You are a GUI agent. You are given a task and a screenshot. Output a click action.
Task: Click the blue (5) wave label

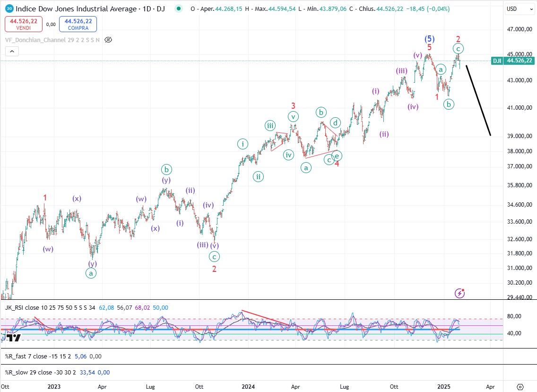(430, 39)
